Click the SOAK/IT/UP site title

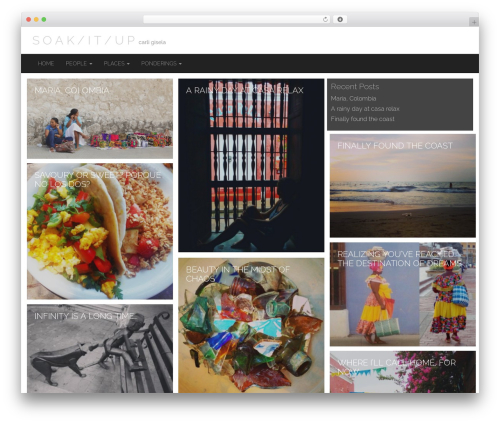click(x=84, y=40)
